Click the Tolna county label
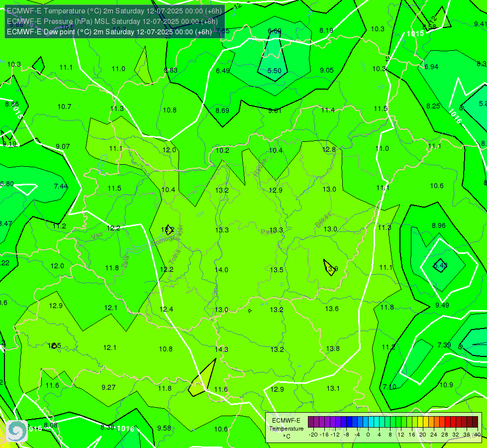Screen dimensions: 487x448 tap(174, 256)
